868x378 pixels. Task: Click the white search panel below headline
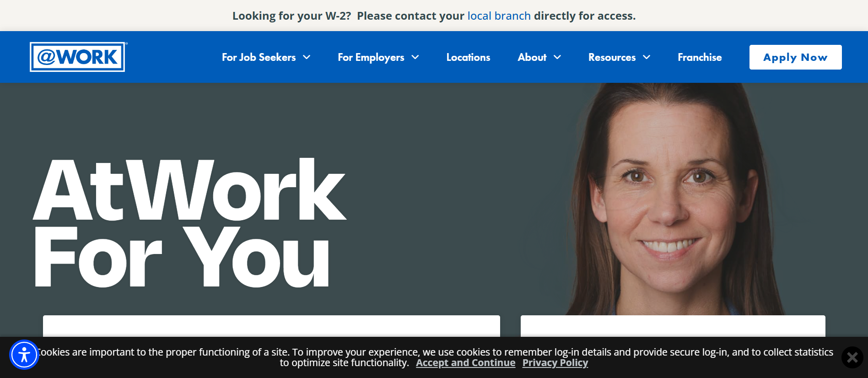coord(271,326)
